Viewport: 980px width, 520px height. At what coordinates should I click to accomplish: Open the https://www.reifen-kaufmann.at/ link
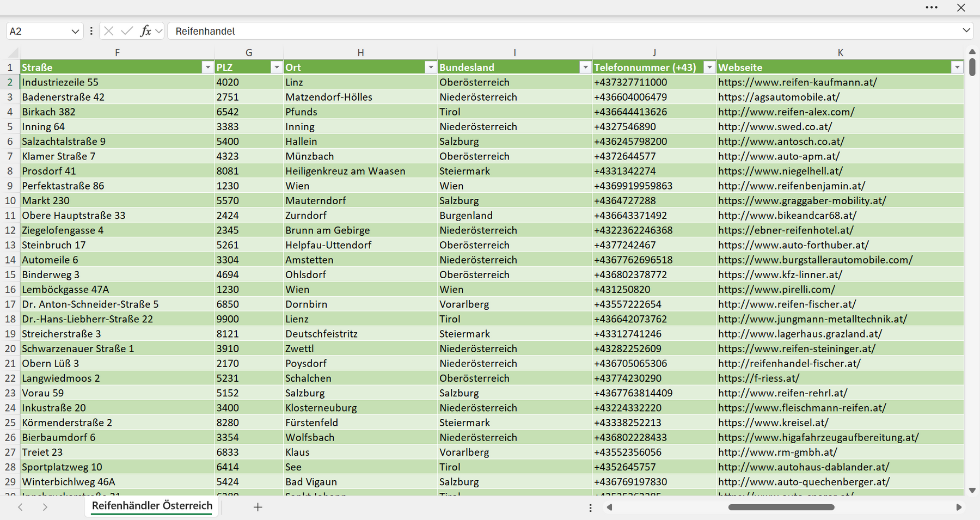(798, 82)
